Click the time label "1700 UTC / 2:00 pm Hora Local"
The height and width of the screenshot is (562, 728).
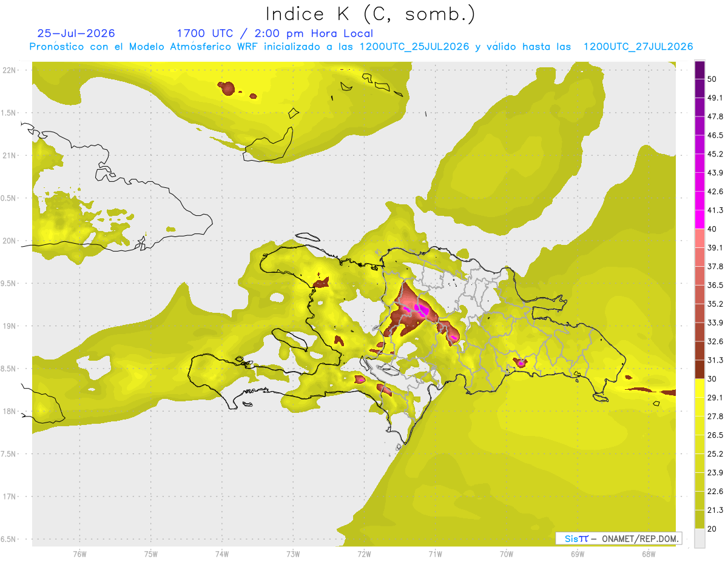point(275,33)
